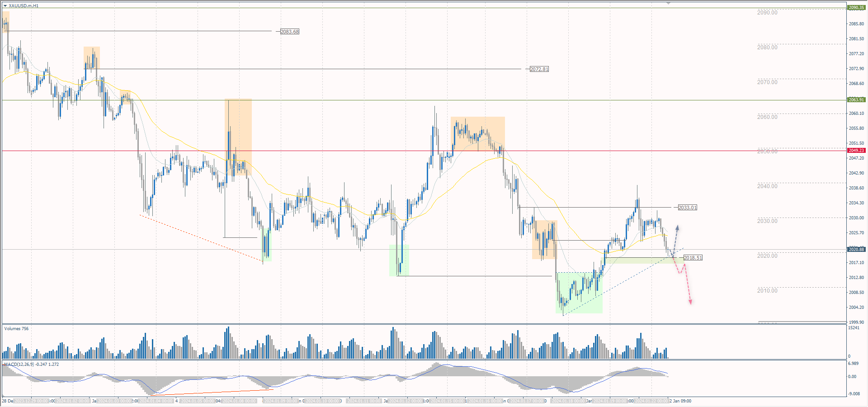This screenshot has width=868, height=407.
Task: Select the 2024.01.22 00:00 date marker
Action: click(x=652, y=401)
